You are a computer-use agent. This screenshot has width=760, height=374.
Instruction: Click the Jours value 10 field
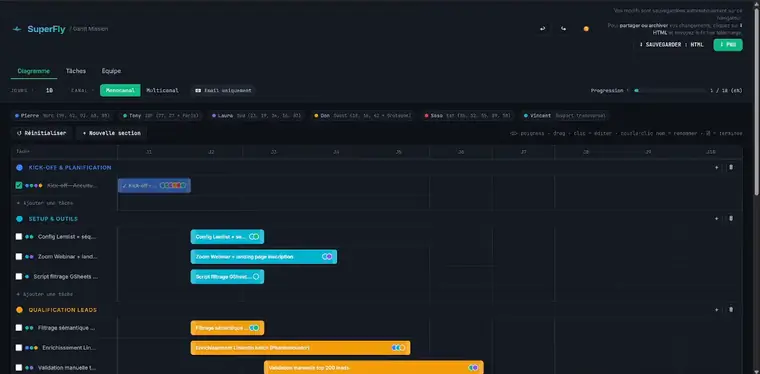[x=49, y=91]
